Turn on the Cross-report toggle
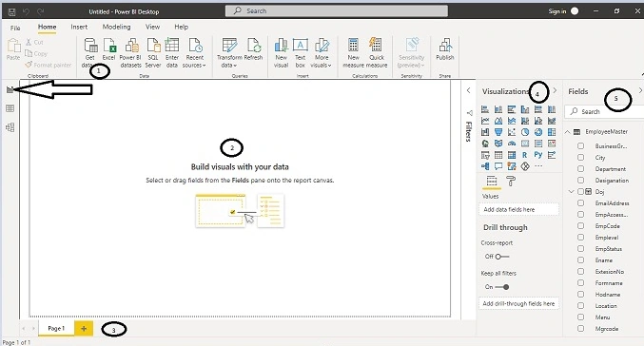The image size is (644, 346). (x=502, y=257)
